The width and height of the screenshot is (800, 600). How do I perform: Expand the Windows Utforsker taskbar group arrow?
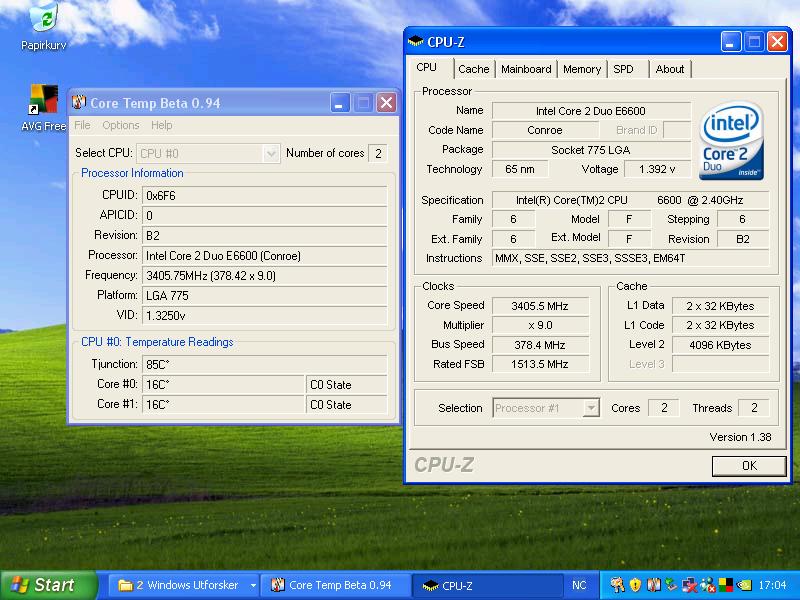point(253,585)
